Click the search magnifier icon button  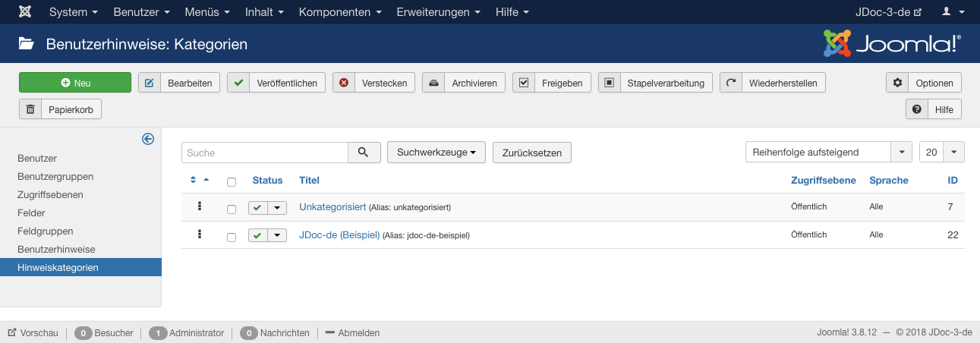point(364,153)
